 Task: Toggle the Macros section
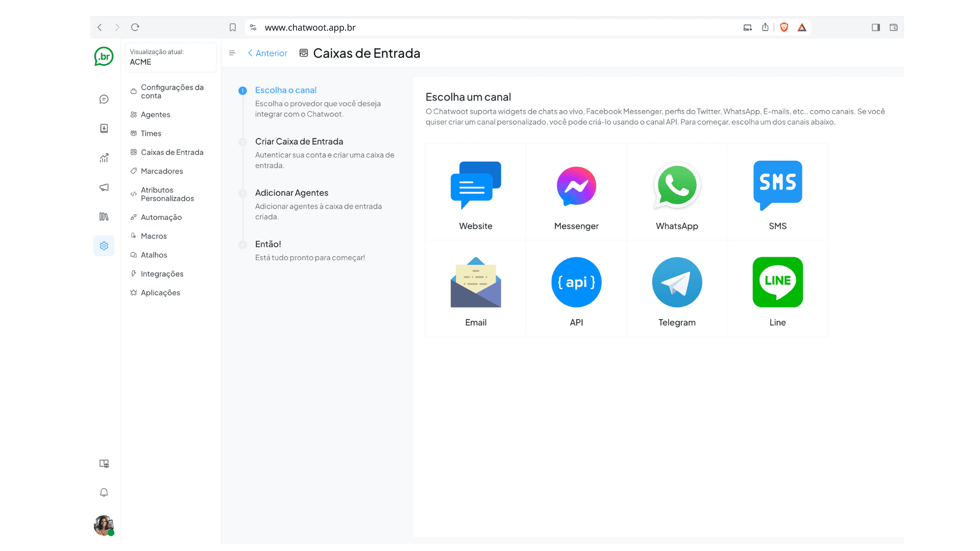pos(154,236)
